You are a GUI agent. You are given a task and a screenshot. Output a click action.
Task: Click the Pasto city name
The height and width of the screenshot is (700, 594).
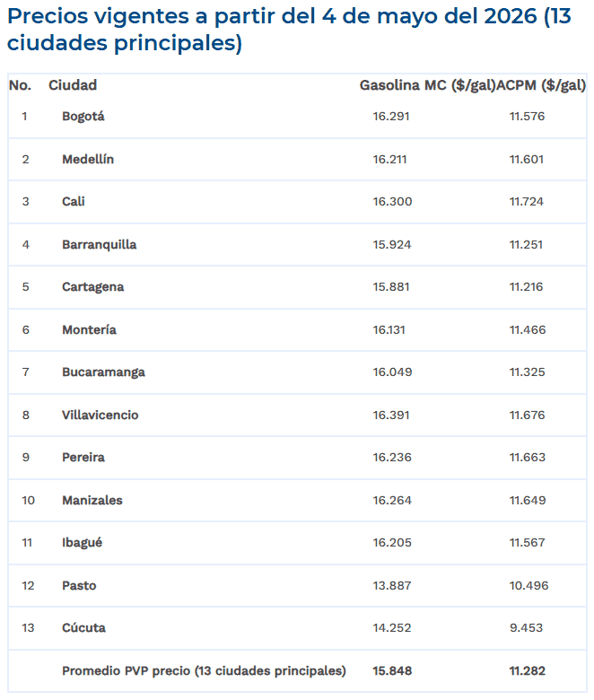click(x=79, y=586)
